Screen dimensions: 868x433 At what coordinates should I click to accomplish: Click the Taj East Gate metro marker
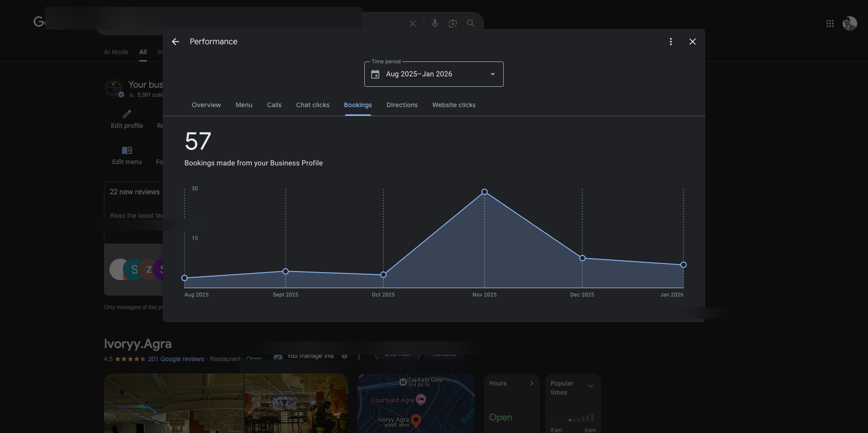(x=403, y=382)
